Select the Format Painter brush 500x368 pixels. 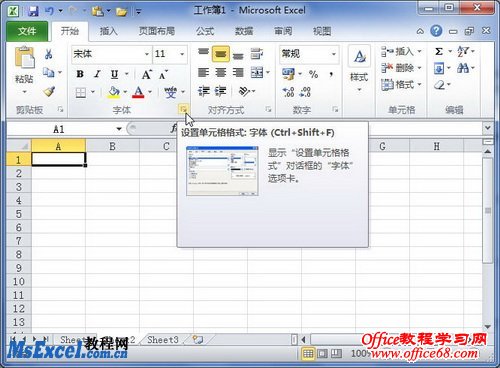(x=49, y=91)
